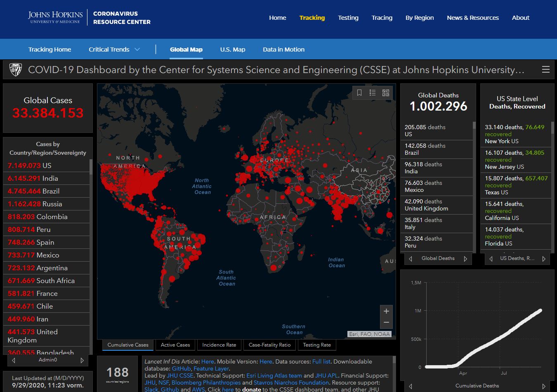
Task: Select Colombia in the cases list
Action: point(46,217)
